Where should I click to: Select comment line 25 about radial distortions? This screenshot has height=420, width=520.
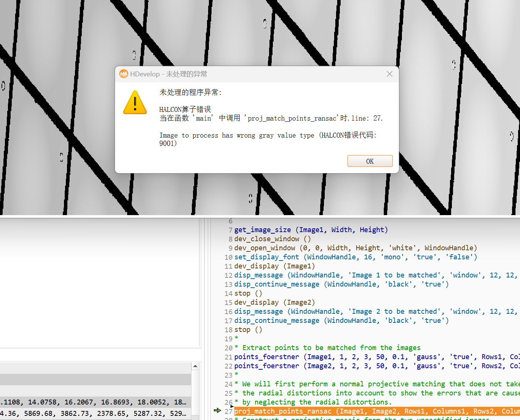tap(377, 393)
